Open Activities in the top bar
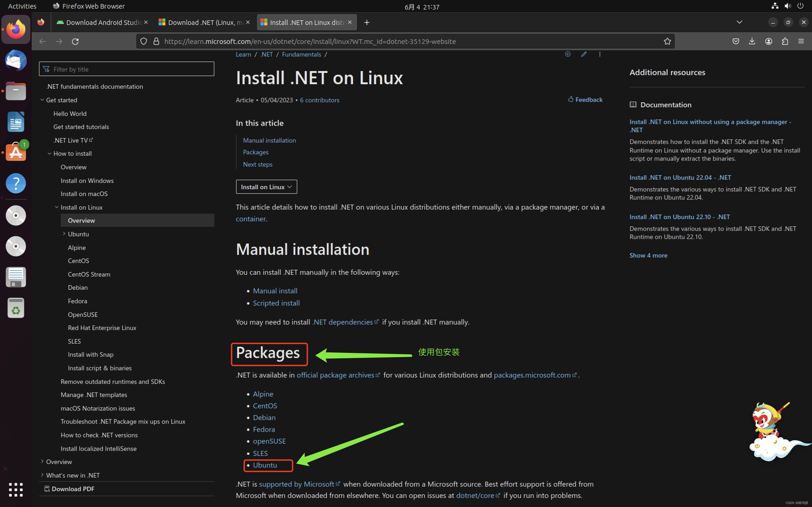This screenshot has height=507, width=812. coord(22,6)
